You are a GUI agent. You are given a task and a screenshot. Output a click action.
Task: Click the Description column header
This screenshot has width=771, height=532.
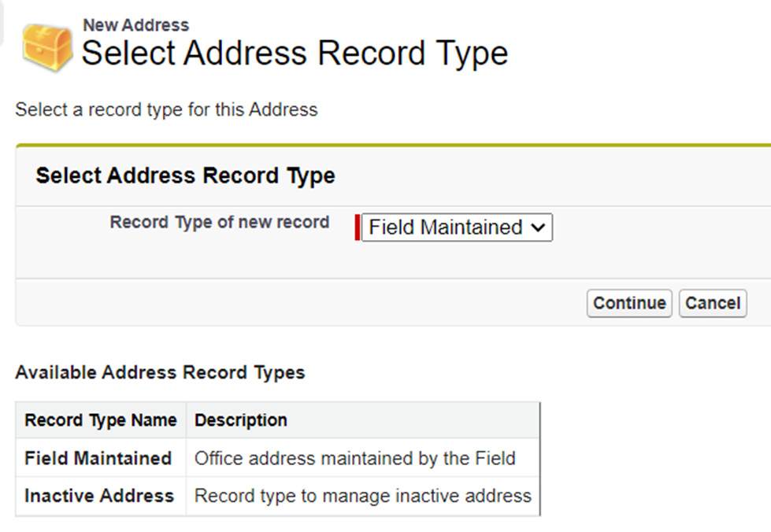241,420
